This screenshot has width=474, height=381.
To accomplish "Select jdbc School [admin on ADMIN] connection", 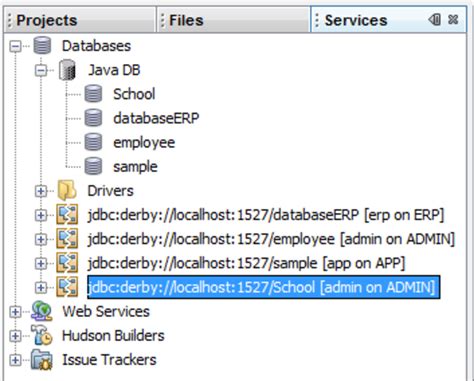I will (x=264, y=287).
